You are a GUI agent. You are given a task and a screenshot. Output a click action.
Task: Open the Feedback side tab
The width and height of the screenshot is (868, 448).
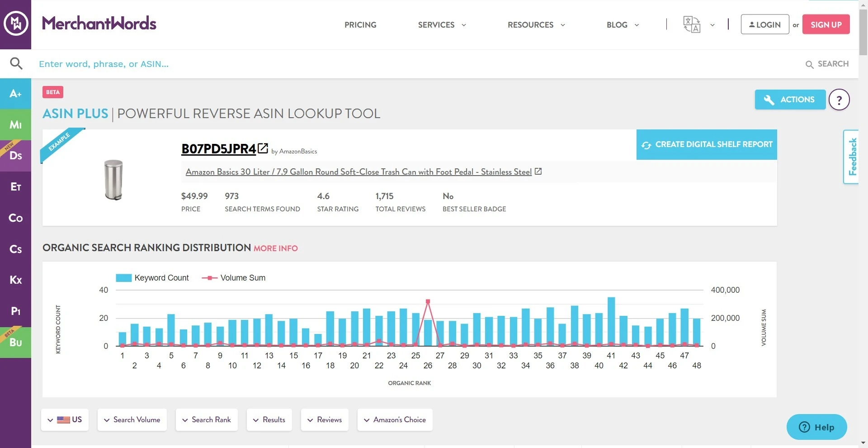(x=851, y=157)
